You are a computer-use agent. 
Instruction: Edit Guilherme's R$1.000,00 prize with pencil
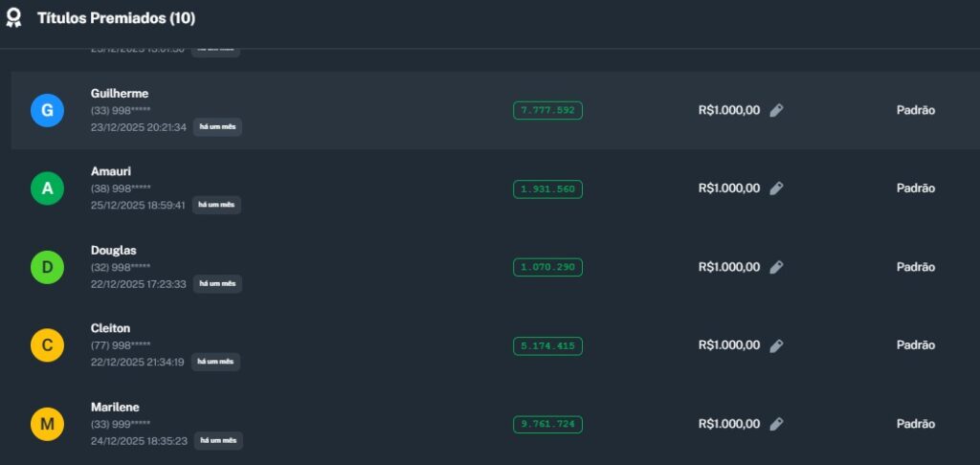(776, 110)
